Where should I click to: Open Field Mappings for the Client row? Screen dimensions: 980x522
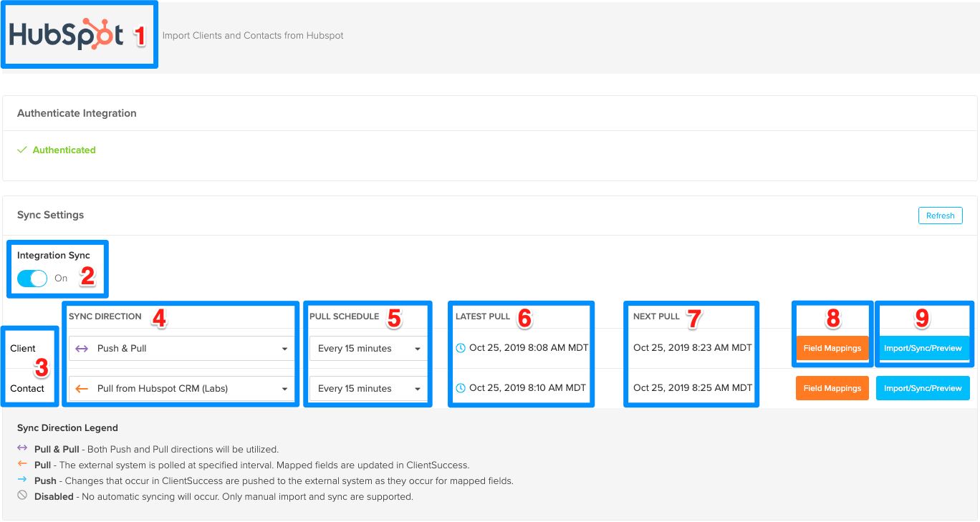pyautogui.click(x=832, y=349)
